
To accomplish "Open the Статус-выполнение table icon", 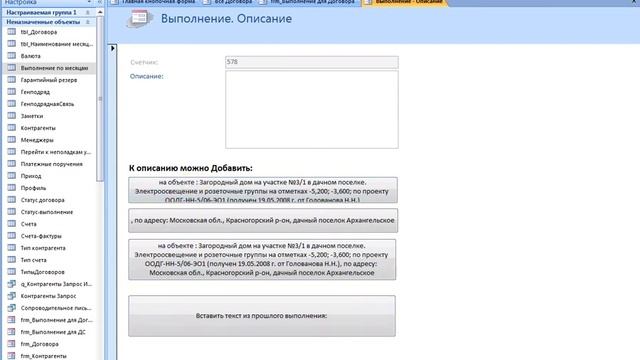I will [x=12, y=212].
